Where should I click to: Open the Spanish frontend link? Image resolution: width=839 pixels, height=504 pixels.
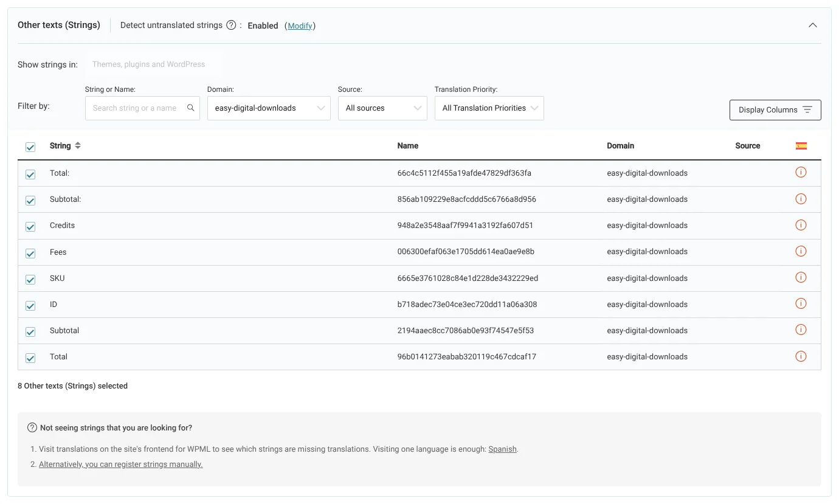(503, 449)
